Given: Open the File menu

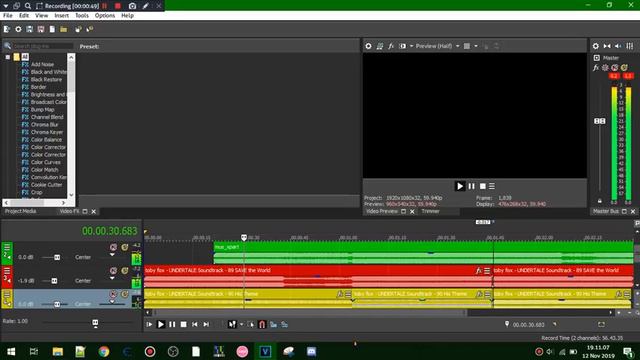Looking at the screenshot, I should point(8,16).
